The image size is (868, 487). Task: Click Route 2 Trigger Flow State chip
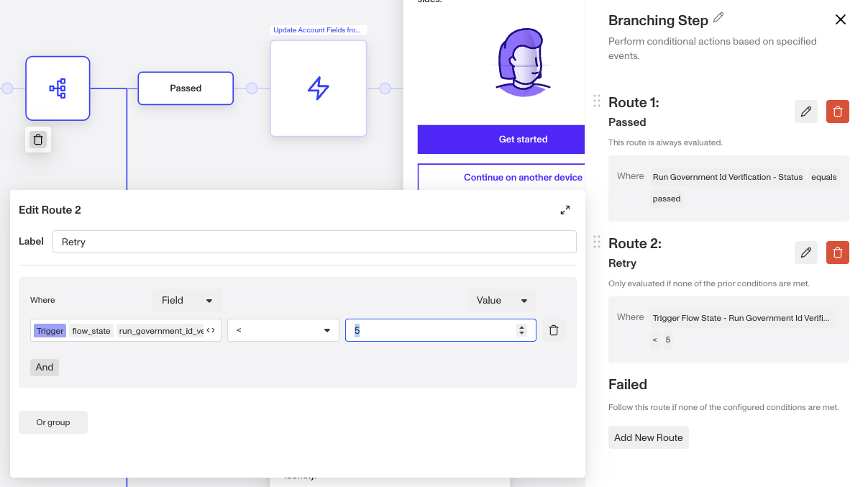pos(742,318)
